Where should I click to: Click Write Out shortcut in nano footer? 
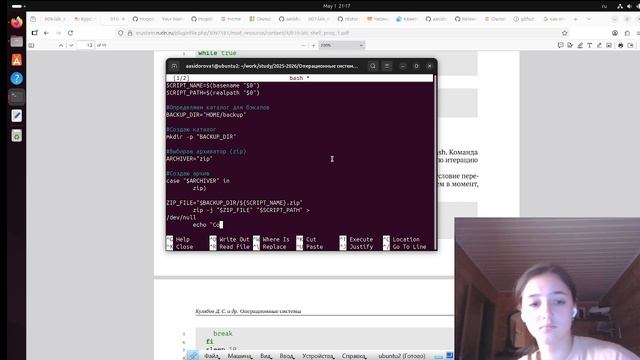[x=229, y=240]
